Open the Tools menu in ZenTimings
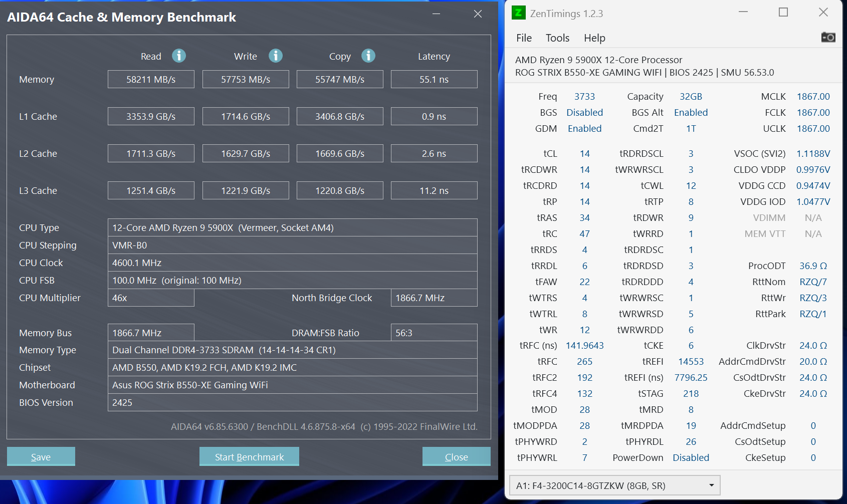The height and width of the screenshot is (504, 847). pos(557,38)
